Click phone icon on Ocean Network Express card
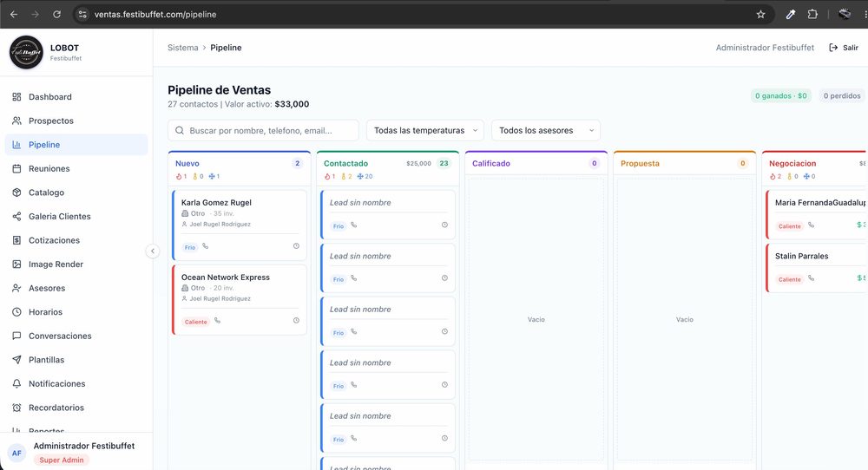The height and width of the screenshot is (470, 868). pyautogui.click(x=218, y=321)
